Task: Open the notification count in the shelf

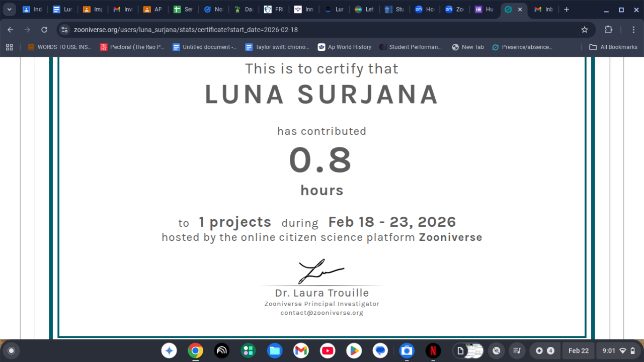Action: 545,350
